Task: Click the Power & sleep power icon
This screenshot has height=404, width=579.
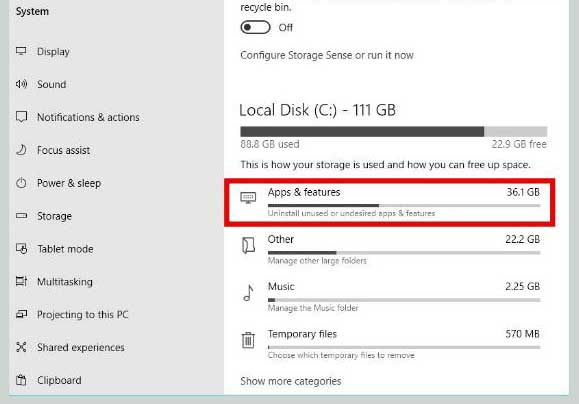Action: (21, 183)
